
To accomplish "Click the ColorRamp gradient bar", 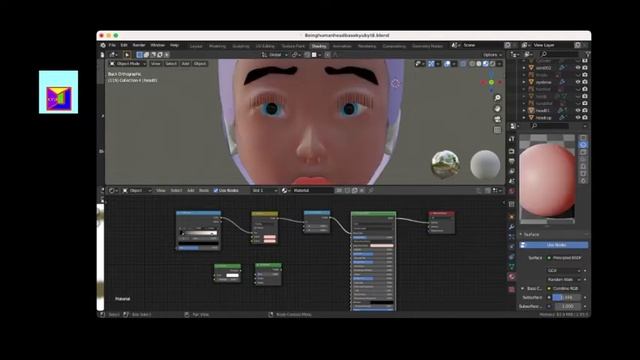I will tap(199, 233).
